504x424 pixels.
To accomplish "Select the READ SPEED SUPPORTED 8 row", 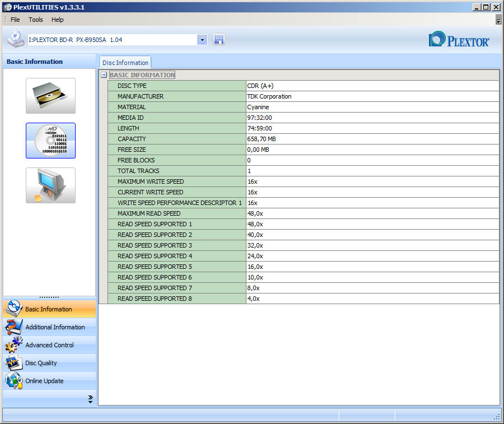I will pos(177,299).
